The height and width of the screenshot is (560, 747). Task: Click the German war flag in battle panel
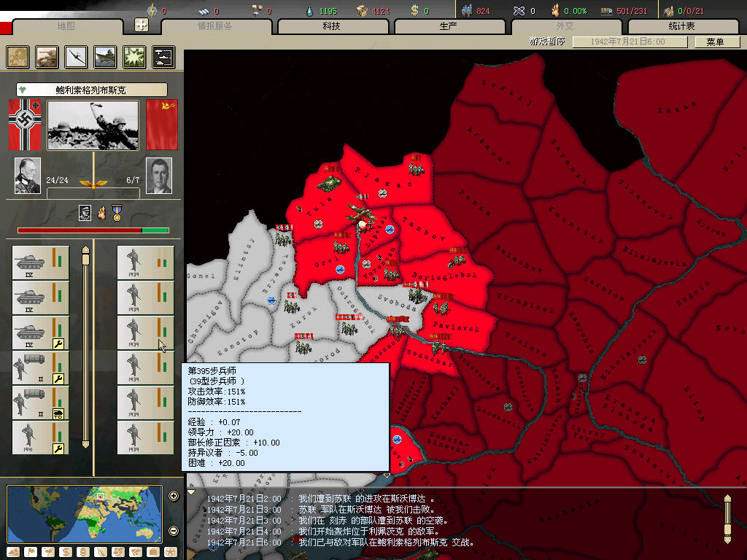pos(25,125)
